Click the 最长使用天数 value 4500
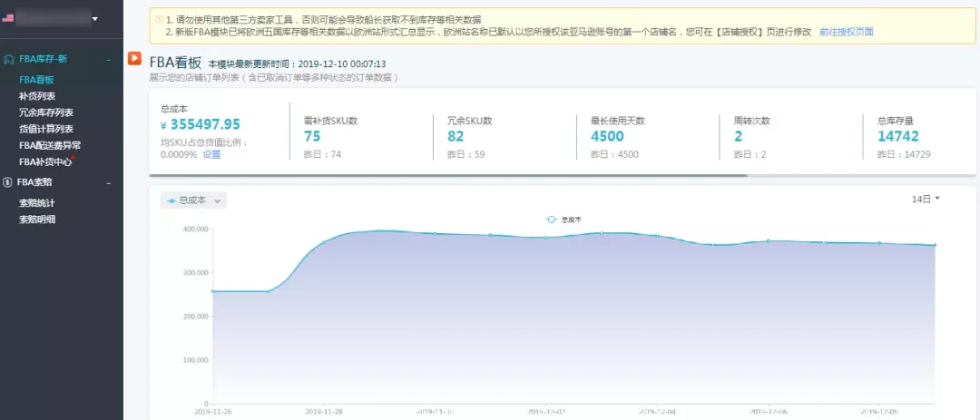 click(607, 136)
